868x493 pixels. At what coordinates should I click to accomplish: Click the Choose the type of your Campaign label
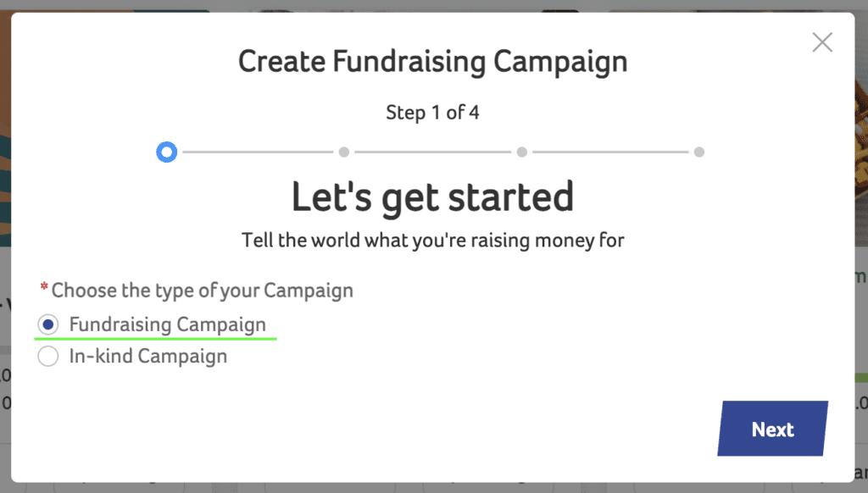click(202, 291)
